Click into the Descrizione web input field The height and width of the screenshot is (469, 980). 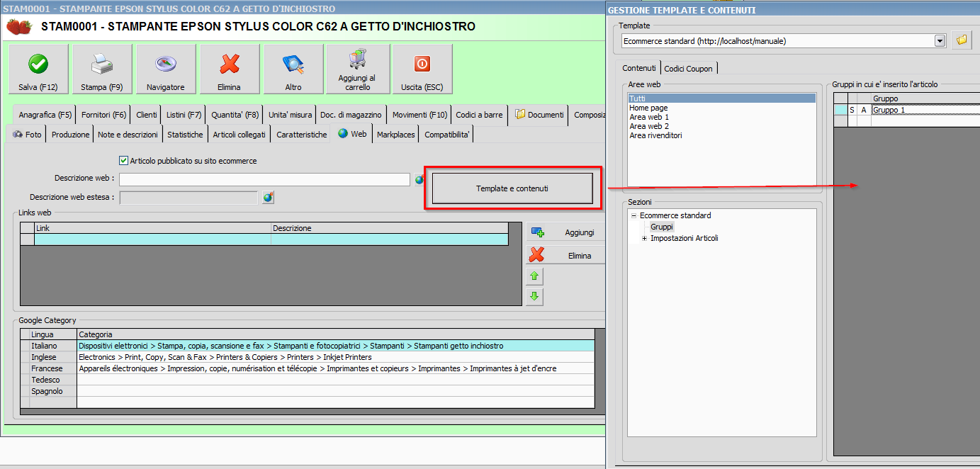pyautogui.click(x=264, y=180)
